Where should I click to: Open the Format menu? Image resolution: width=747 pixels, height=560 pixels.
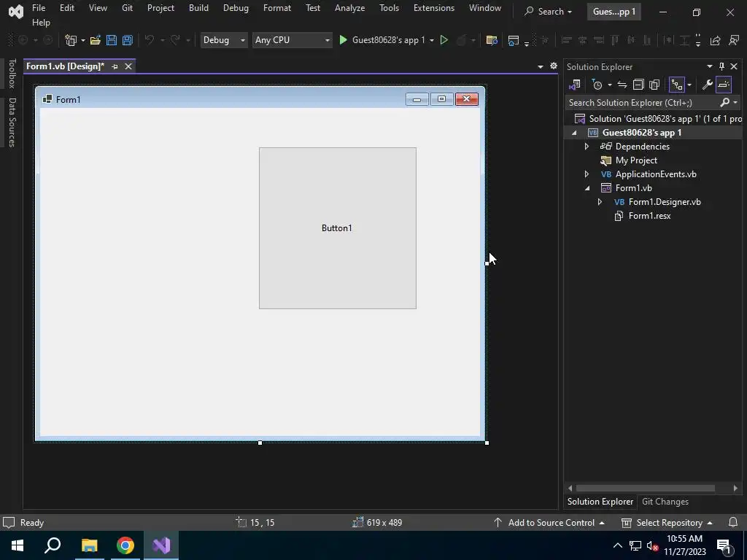coord(276,8)
